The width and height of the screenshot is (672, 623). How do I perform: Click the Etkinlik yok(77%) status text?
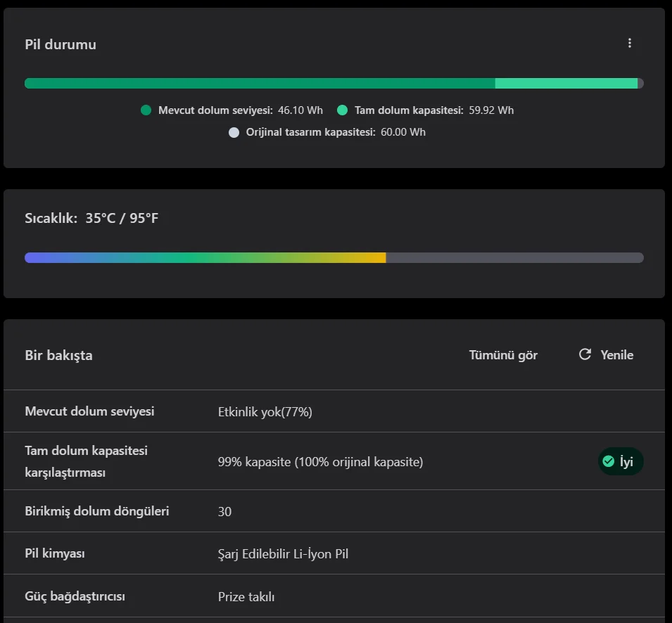click(x=265, y=412)
